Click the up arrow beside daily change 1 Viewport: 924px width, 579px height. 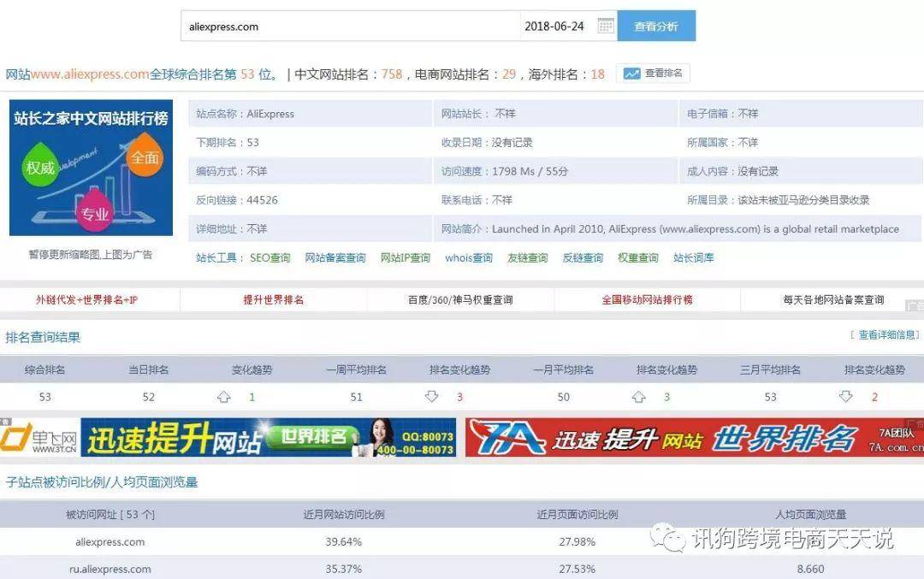(x=224, y=397)
